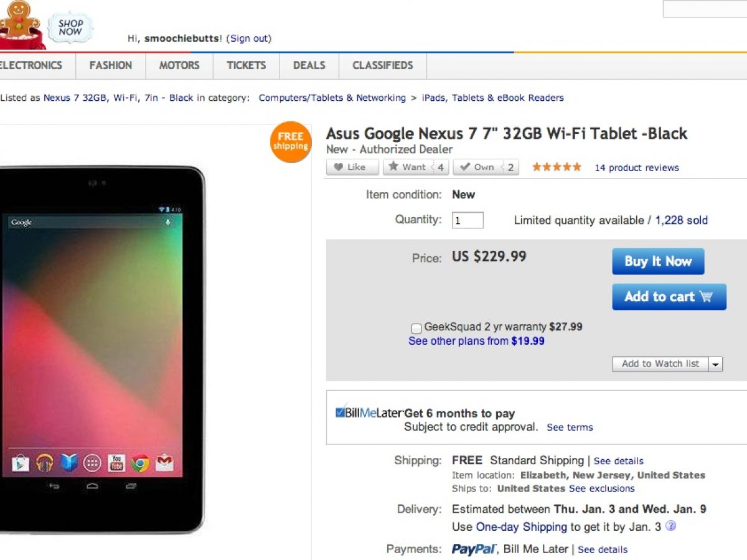Click the One-day Shipping help question icon

tap(670, 526)
